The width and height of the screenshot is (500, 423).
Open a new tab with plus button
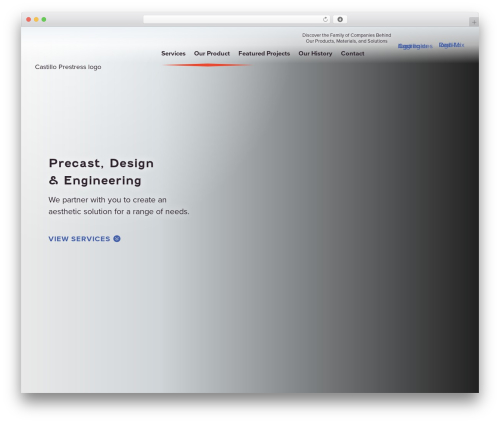point(474,22)
